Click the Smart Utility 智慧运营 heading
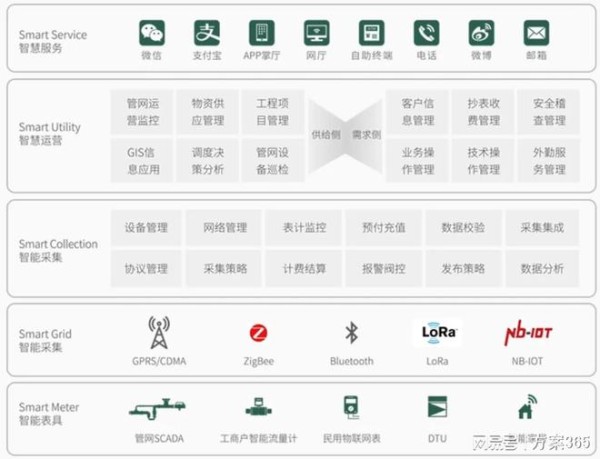 [x=50, y=133]
